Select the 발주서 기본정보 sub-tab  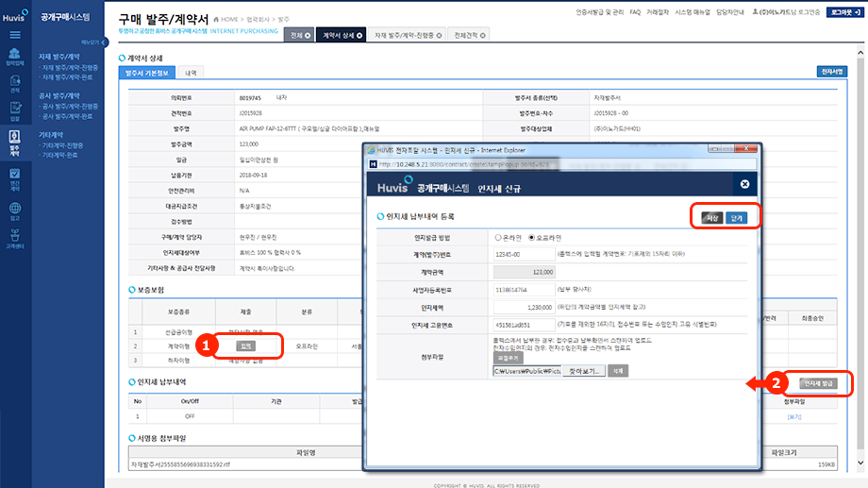(x=146, y=73)
